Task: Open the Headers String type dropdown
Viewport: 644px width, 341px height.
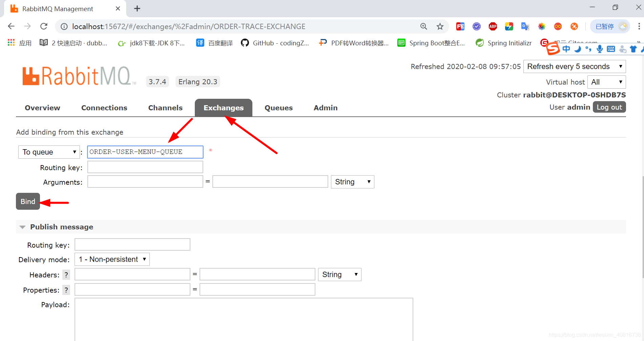Action: (339, 275)
